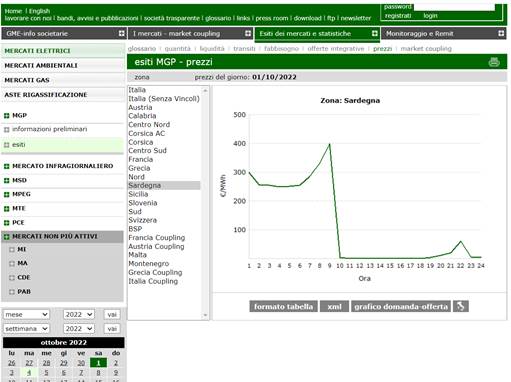Click the plus icon on Monitoraggio e Remit
The image size is (511, 382).
click(x=501, y=33)
